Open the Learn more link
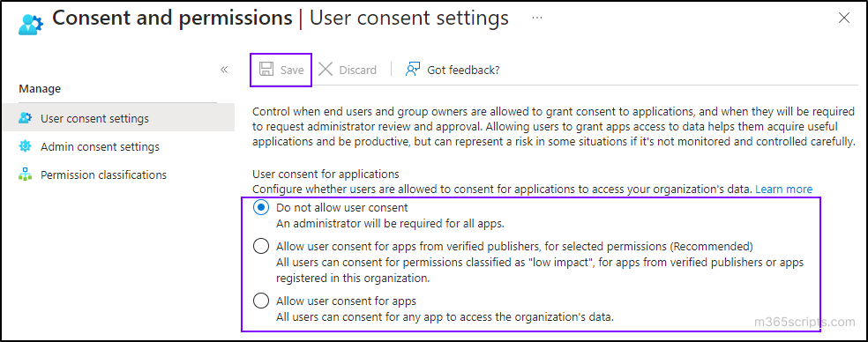The image size is (868, 342). 784,190
